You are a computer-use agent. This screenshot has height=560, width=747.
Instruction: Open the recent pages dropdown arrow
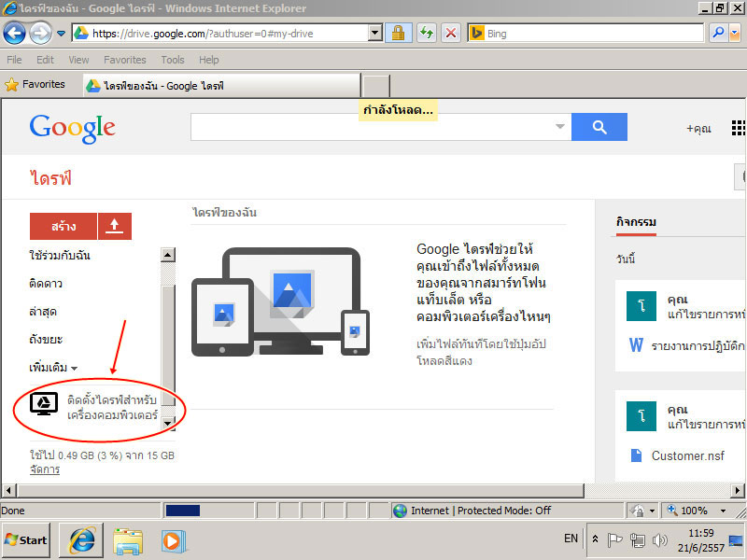pos(61,34)
